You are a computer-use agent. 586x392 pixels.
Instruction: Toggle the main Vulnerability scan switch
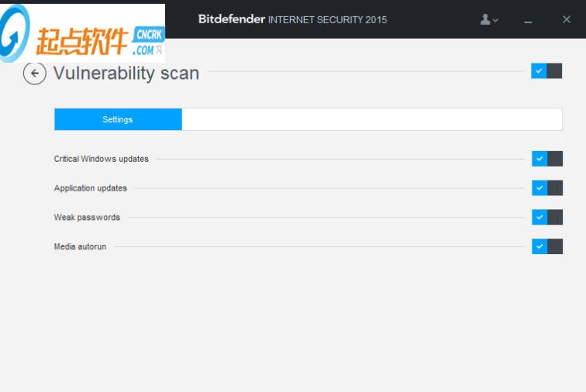546,71
